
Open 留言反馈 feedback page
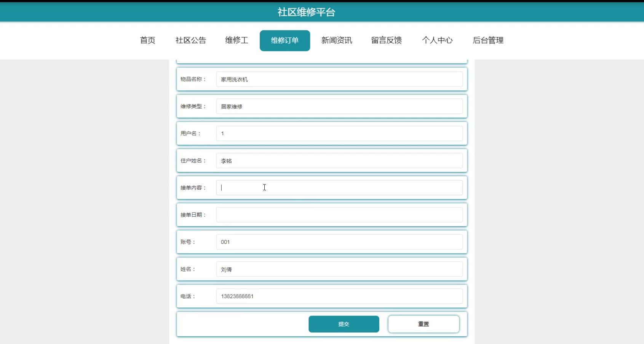(x=386, y=40)
